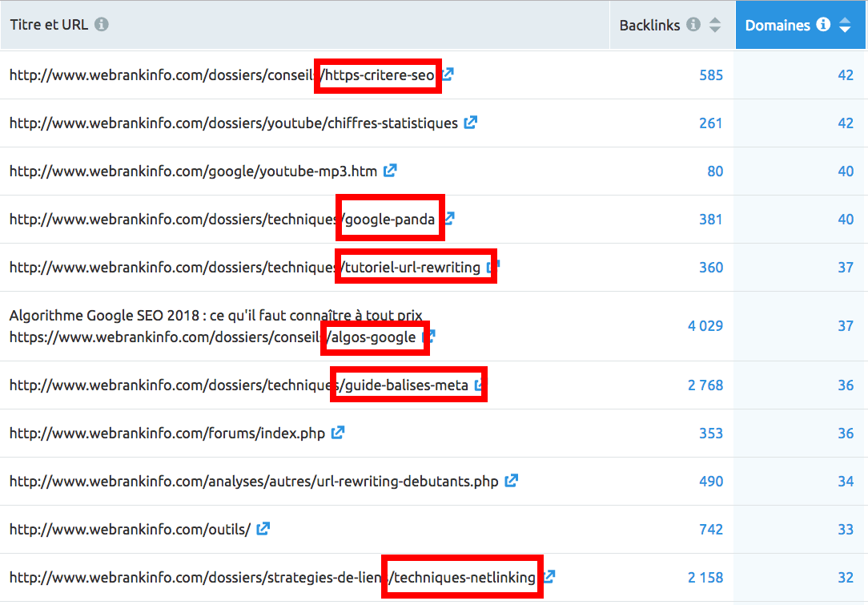
Task: Open external link for https-critere-seo URL
Action: pos(448,75)
